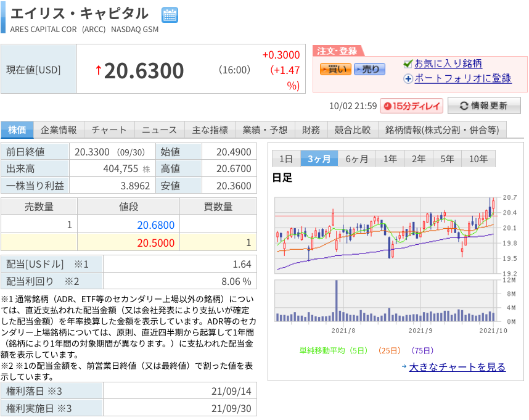Click the dividend value 1.64

[242, 264]
